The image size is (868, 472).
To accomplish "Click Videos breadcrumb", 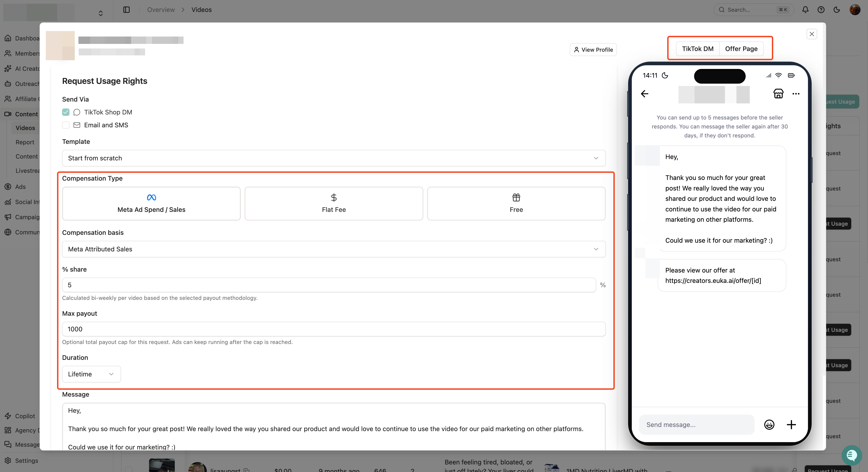I will point(201,10).
